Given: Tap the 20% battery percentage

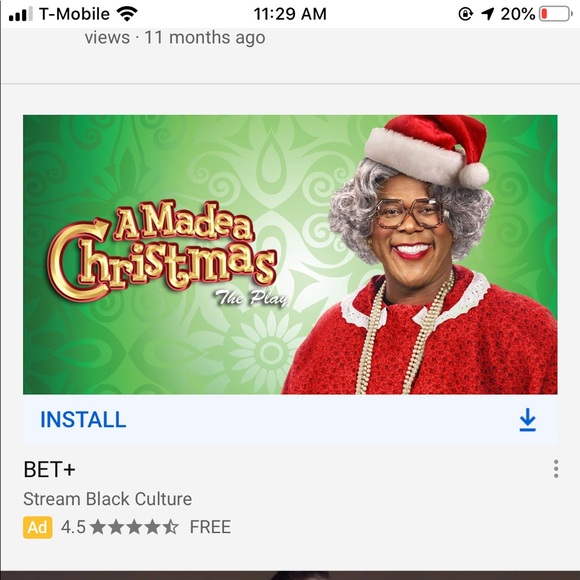Looking at the screenshot, I should 518,14.
